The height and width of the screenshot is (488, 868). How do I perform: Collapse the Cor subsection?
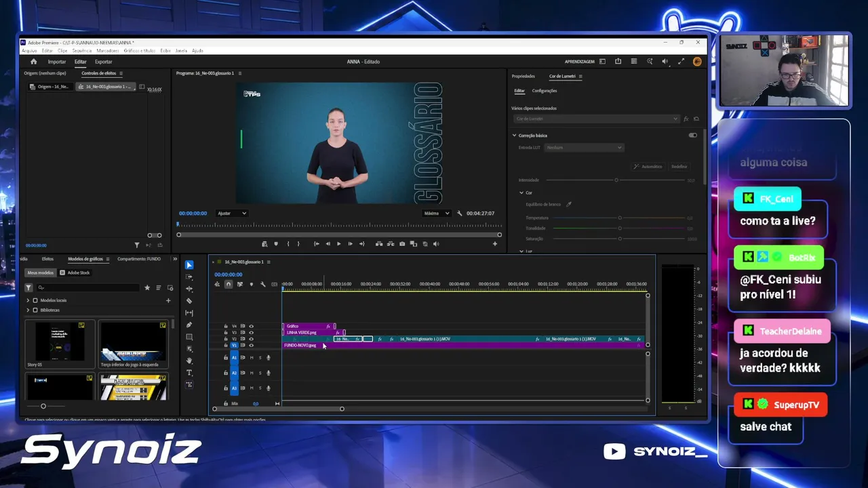pos(521,193)
